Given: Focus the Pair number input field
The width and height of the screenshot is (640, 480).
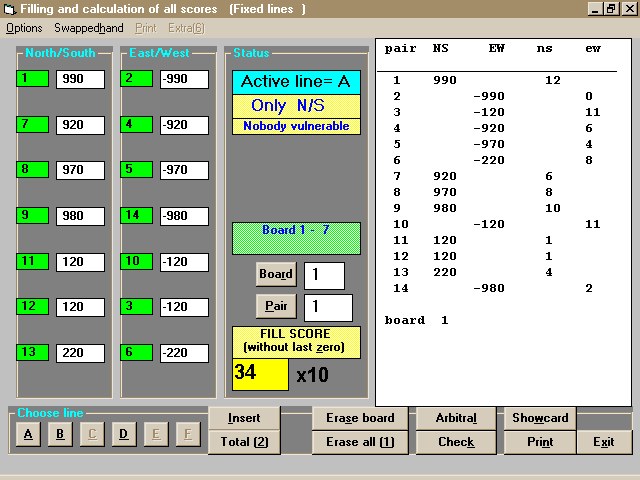Looking at the screenshot, I should (328, 308).
